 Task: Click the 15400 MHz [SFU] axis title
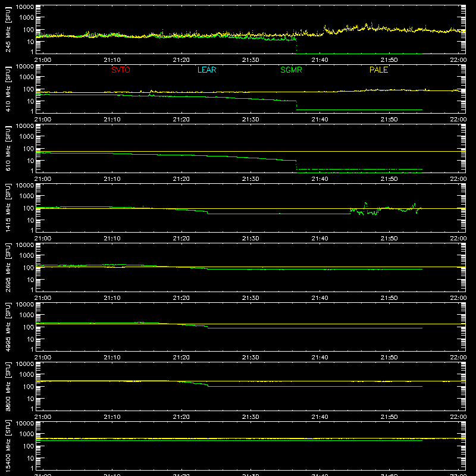[x=8, y=446]
